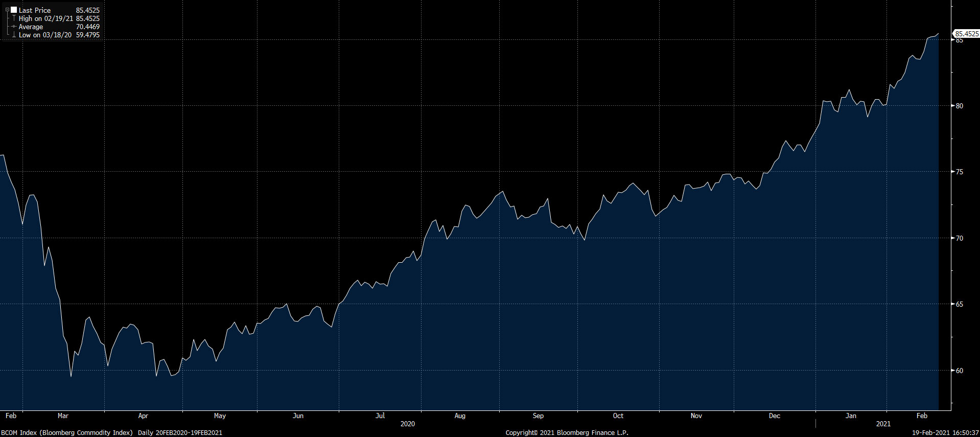This screenshot has height=437, width=980.
Task: Click the 60 level on price axis
Action: 959,371
